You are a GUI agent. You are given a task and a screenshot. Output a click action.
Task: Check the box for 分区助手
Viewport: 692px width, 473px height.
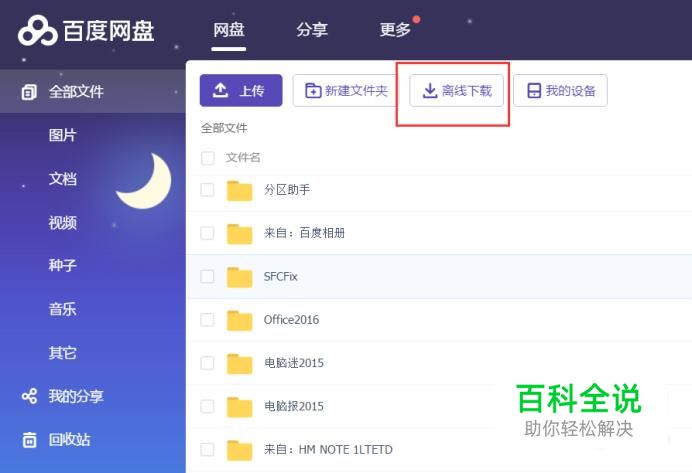[207, 190]
